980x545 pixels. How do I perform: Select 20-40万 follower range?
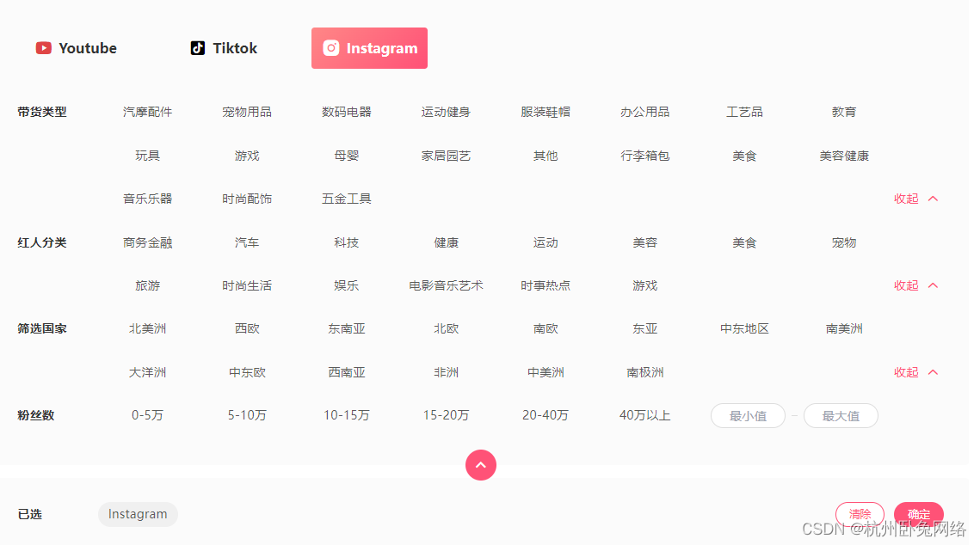(x=545, y=415)
